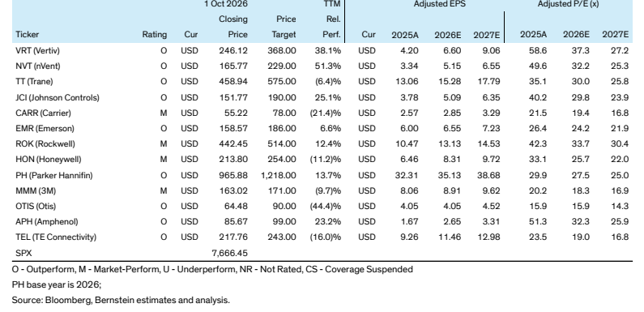Click APH 2025A P/E value 51.3
644x312 pixels.
point(538,221)
